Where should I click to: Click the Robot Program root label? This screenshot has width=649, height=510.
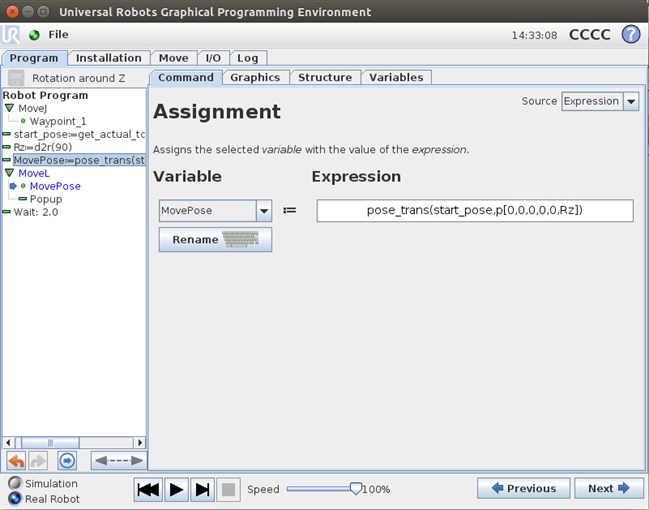(45, 95)
